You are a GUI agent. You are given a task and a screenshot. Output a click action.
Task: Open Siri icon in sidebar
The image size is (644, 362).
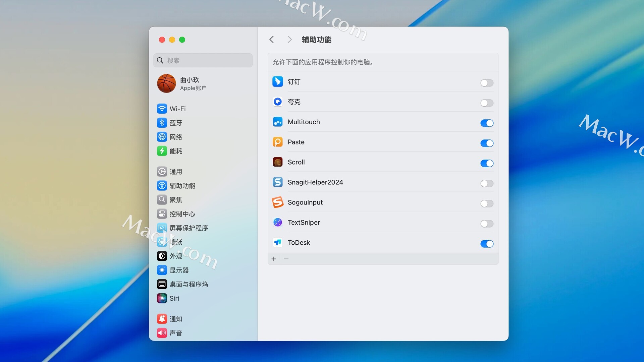pyautogui.click(x=162, y=298)
